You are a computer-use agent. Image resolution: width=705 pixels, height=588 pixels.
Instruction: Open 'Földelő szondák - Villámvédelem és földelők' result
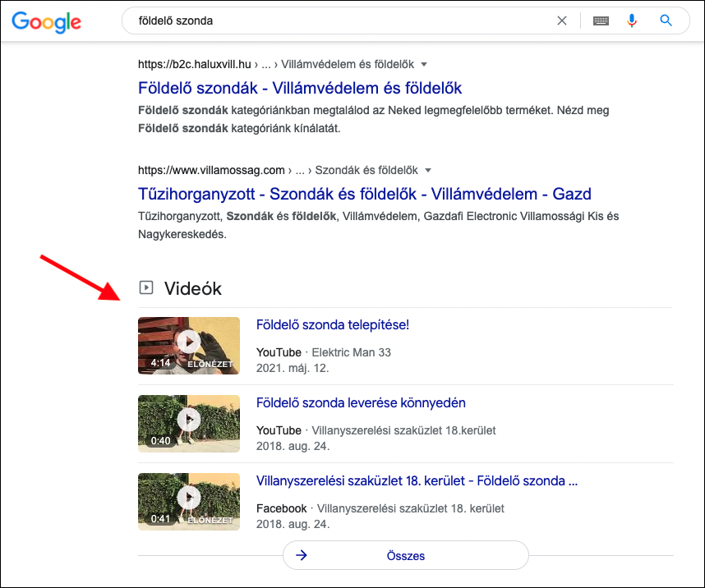pyautogui.click(x=300, y=88)
